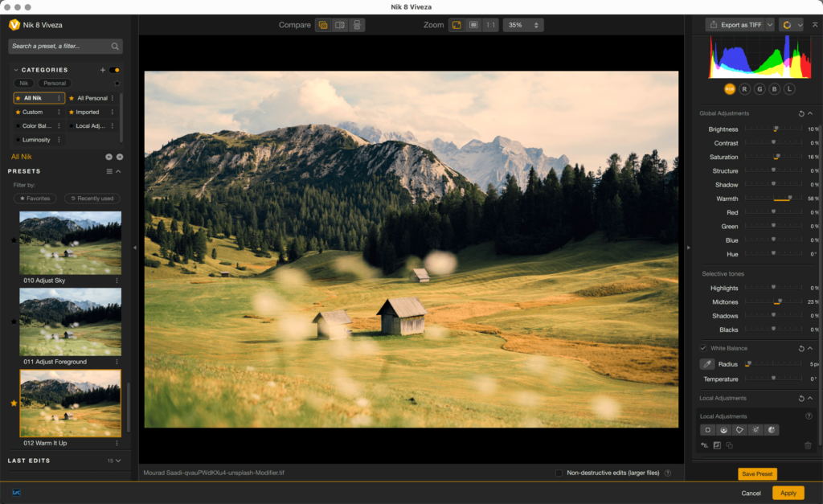Collapse the Global Adjustments panel
The image size is (823, 504).
[810, 114]
